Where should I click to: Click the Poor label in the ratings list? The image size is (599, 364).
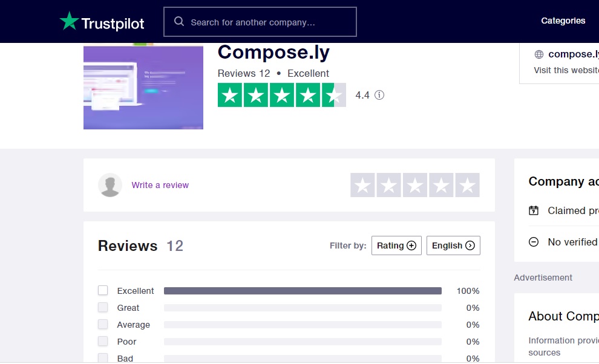point(126,342)
